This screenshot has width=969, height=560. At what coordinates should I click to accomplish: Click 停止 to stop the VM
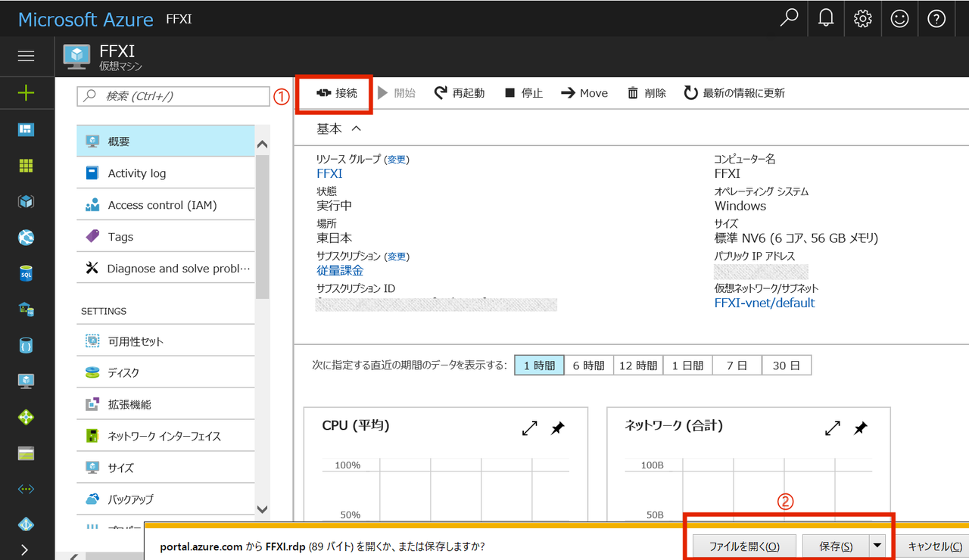(523, 93)
